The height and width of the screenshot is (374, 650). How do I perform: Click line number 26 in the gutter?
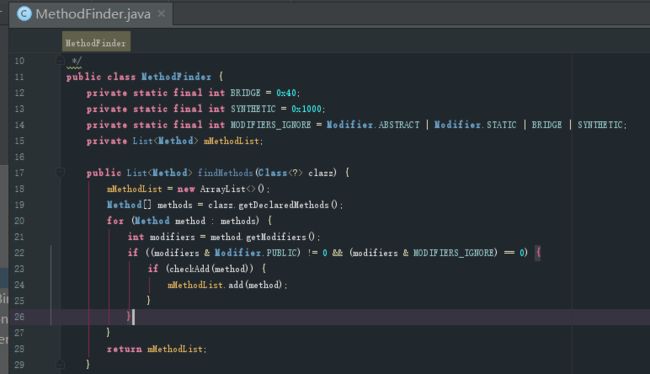(x=19, y=317)
